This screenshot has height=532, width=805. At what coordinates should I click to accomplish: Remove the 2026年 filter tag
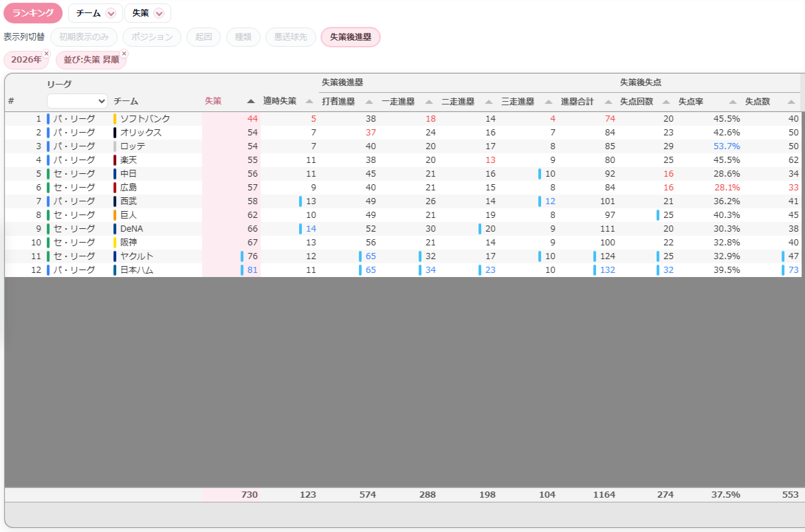[x=46, y=54]
